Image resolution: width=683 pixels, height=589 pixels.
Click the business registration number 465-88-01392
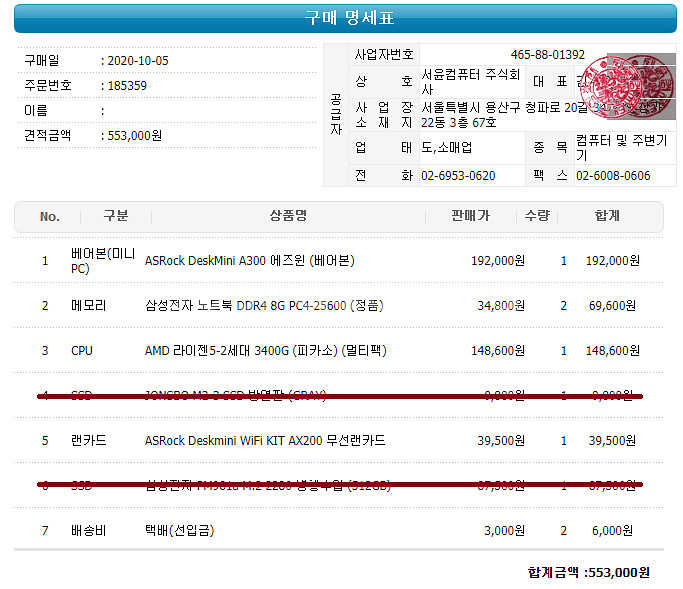point(547,54)
